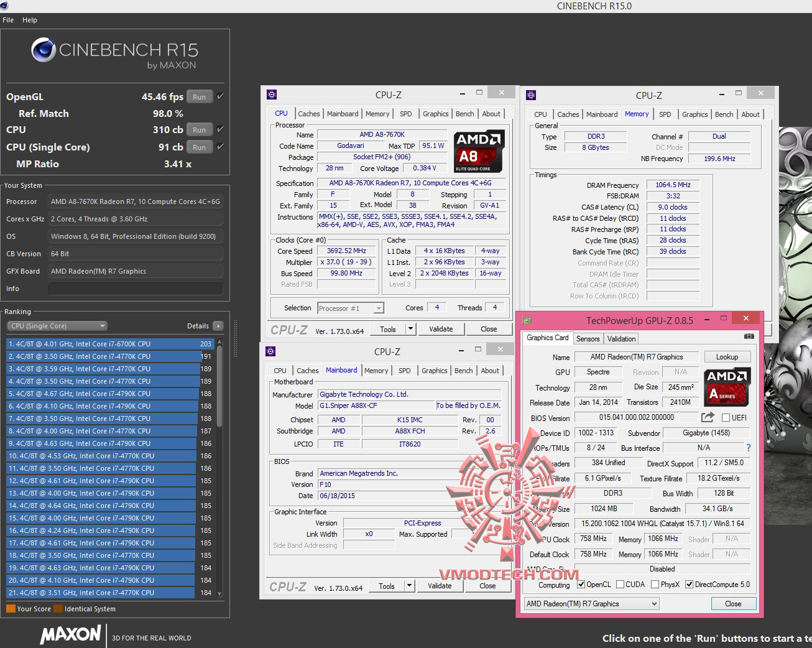Toggle the OpenCL checkbox
The width and height of the screenshot is (812, 648).
(581, 585)
